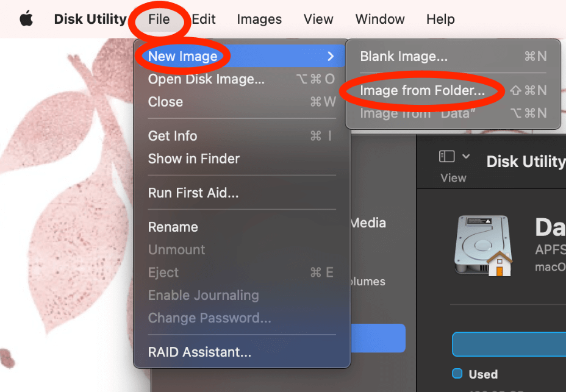The width and height of the screenshot is (566, 392).
Task: Open RAID Assistant
Action: pos(199,352)
